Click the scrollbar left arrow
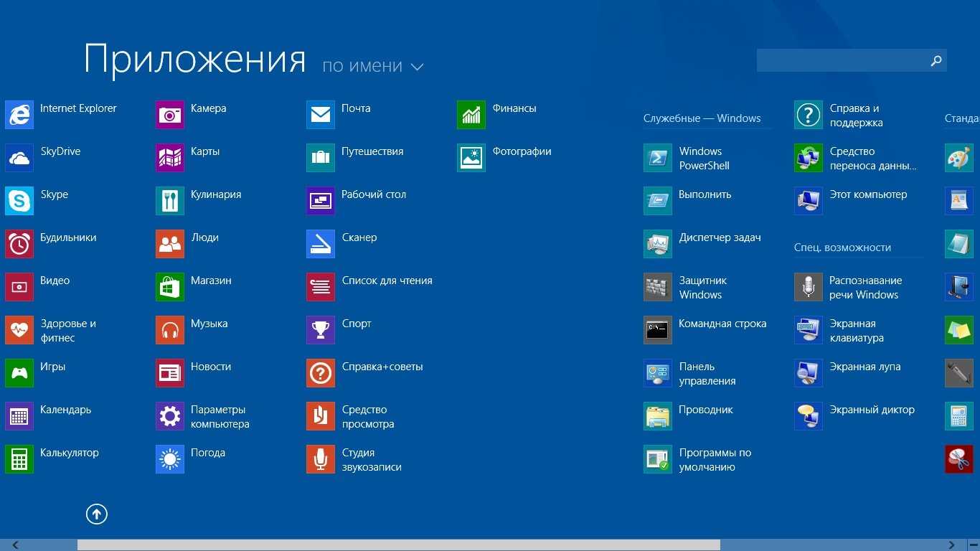 (16, 545)
